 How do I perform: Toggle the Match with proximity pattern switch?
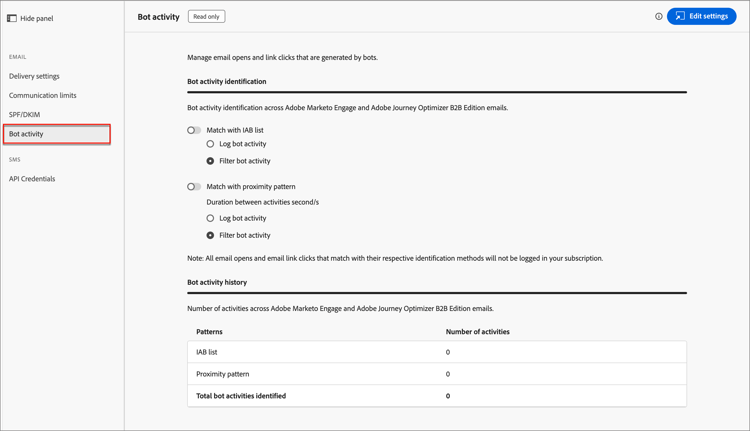click(194, 187)
